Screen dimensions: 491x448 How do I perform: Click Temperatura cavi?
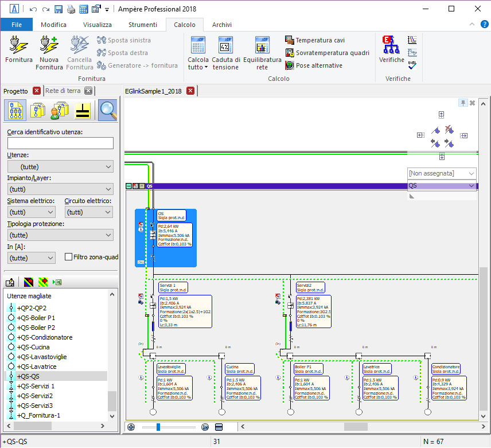coord(315,40)
